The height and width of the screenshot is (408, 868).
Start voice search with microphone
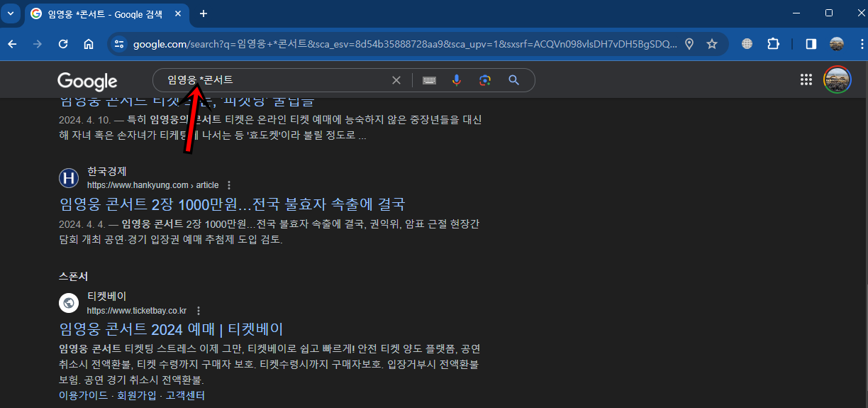coord(457,80)
